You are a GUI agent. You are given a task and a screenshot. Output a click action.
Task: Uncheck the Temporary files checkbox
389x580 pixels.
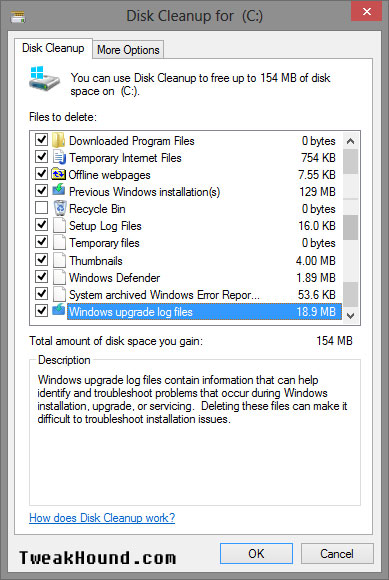pyautogui.click(x=41, y=242)
